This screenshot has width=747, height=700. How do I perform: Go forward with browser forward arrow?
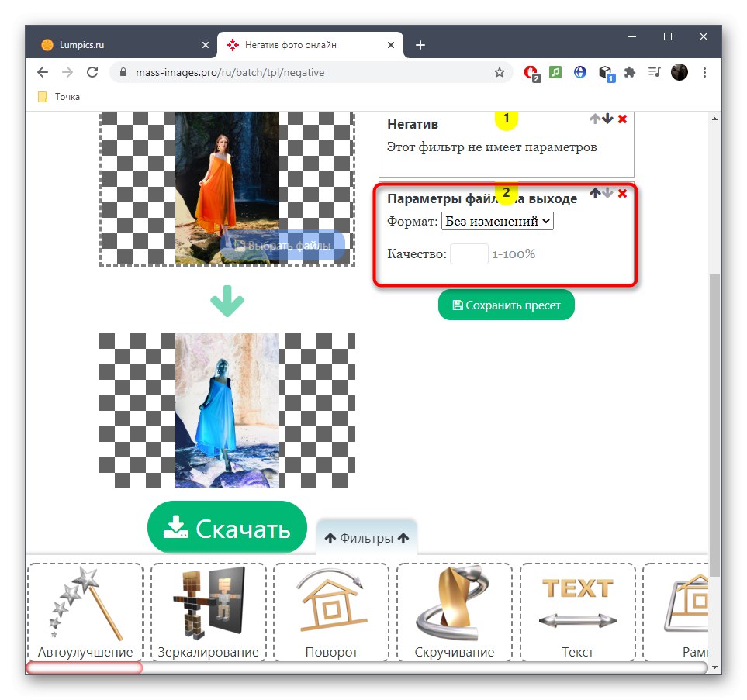(x=67, y=72)
